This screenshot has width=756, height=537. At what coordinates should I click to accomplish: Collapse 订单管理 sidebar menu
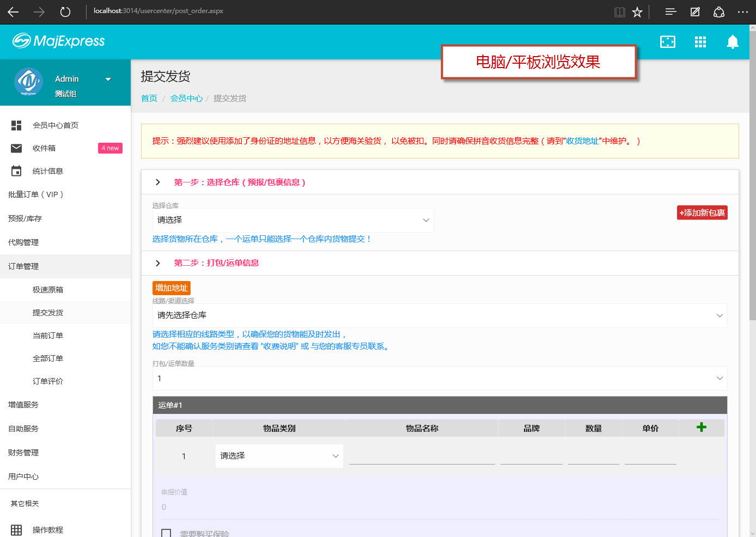[x=65, y=266]
